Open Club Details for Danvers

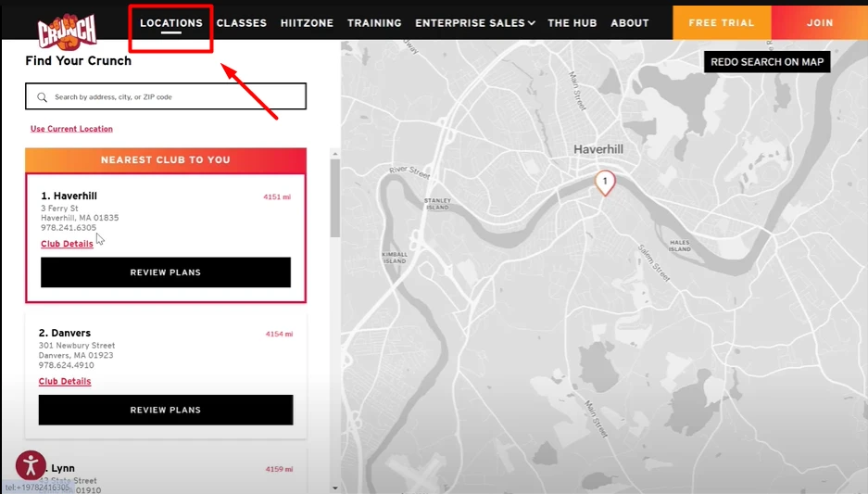pos(65,381)
